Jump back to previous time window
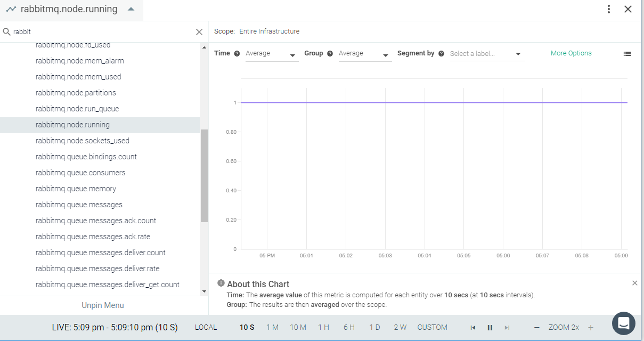Screen dimensions: 644x341 pos(472,328)
